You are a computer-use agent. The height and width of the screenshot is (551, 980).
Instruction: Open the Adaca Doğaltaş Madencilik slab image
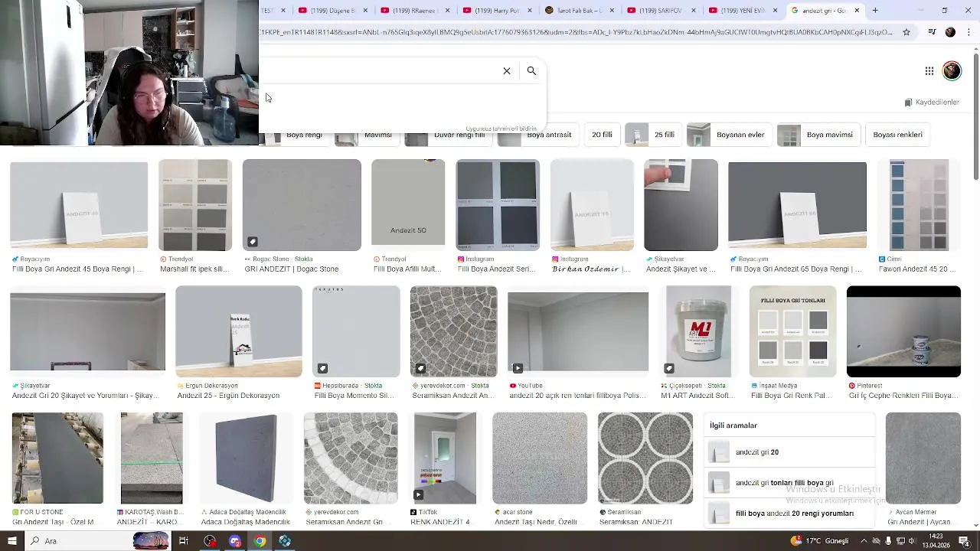coord(245,458)
